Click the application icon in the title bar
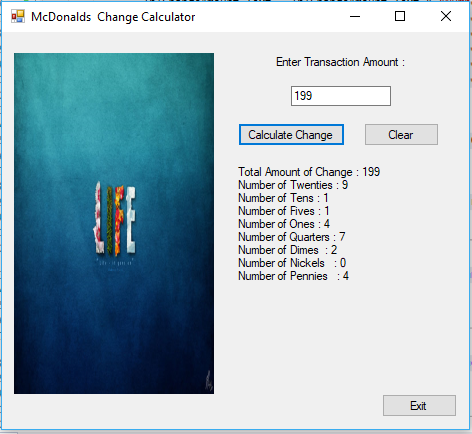This screenshot has height=434, width=472. (18, 16)
